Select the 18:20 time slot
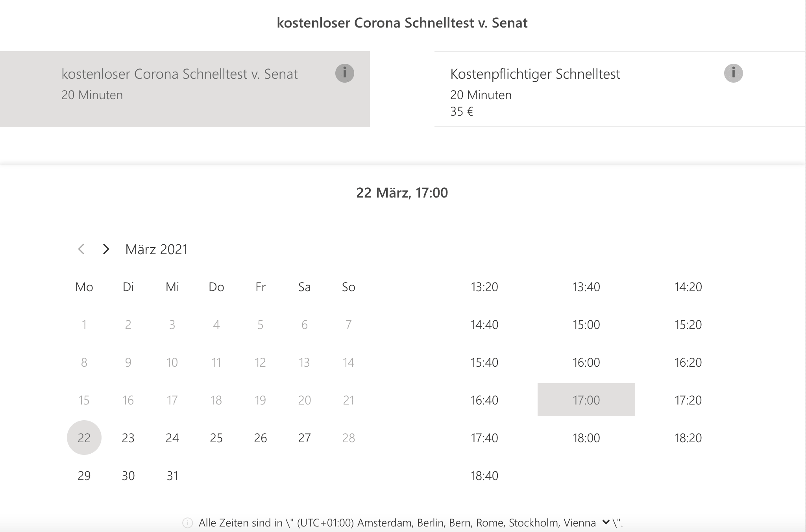 click(688, 438)
